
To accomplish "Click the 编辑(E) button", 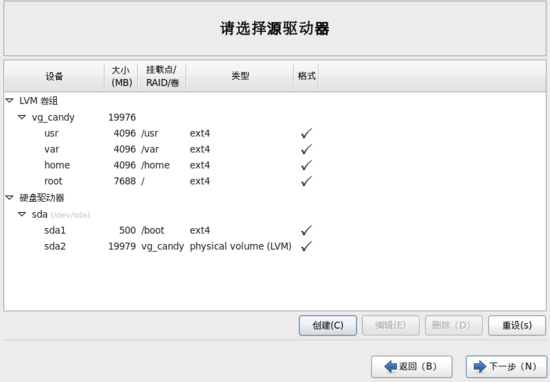I will coord(391,326).
